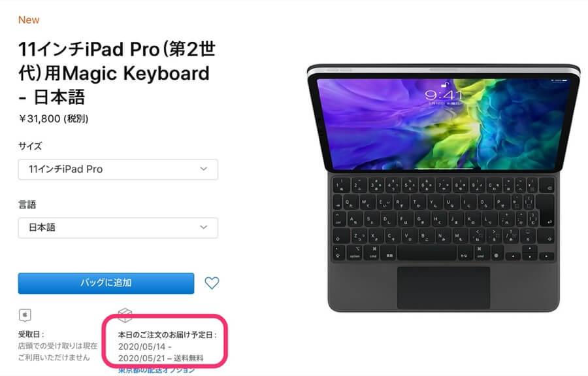Click the trackpad in the product image
The height and width of the screenshot is (376, 588).
(x=444, y=288)
